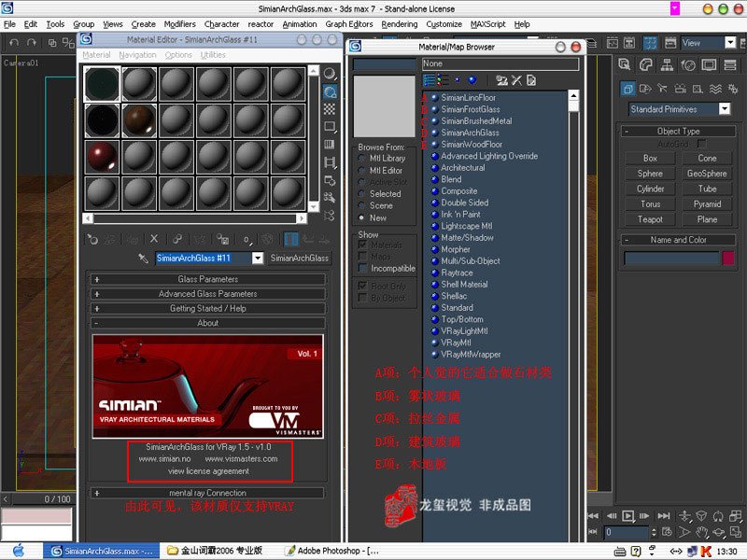Select the Lights category icon in Create panel
Image resolution: width=747 pixels, height=560 pixels.
tap(662, 89)
